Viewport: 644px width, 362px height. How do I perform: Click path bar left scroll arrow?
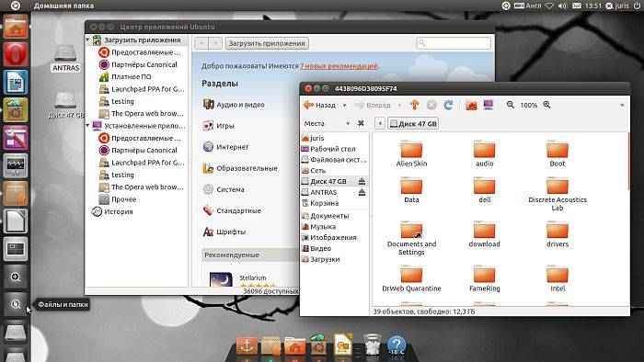click(380, 123)
